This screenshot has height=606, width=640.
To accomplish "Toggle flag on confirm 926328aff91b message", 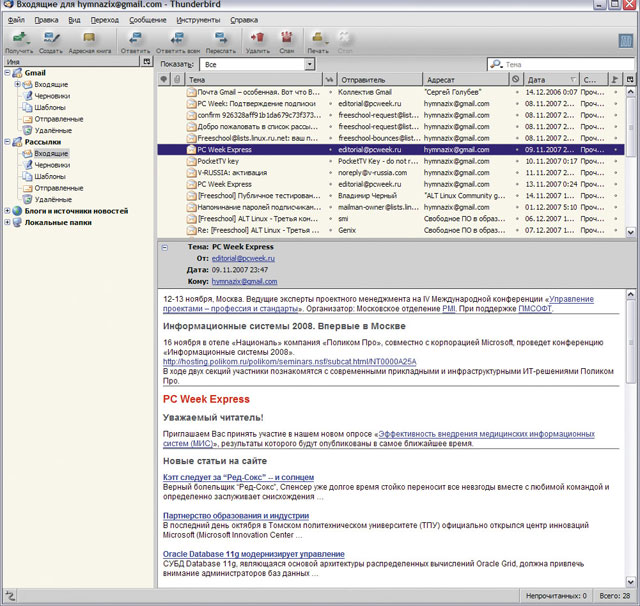I will click(616, 115).
